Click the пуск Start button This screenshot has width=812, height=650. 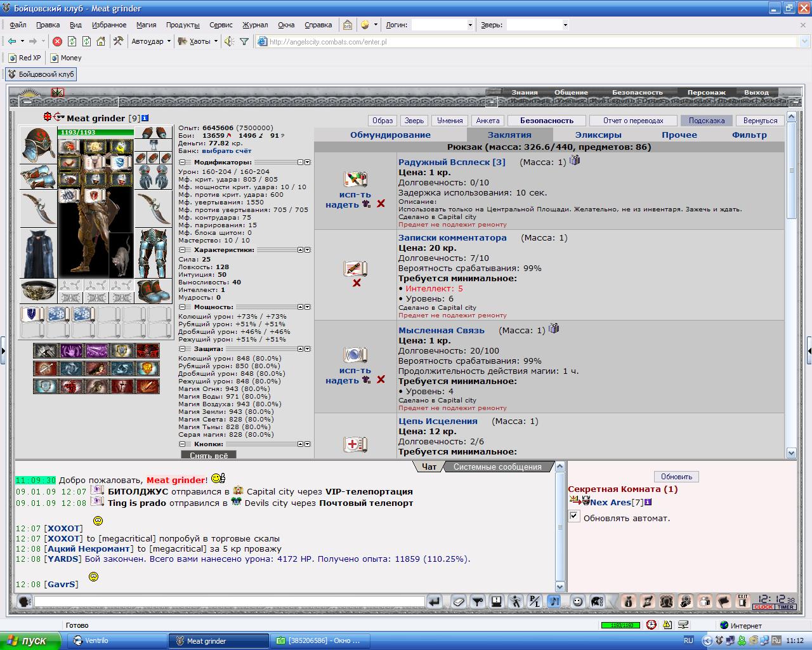pos(30,640)
